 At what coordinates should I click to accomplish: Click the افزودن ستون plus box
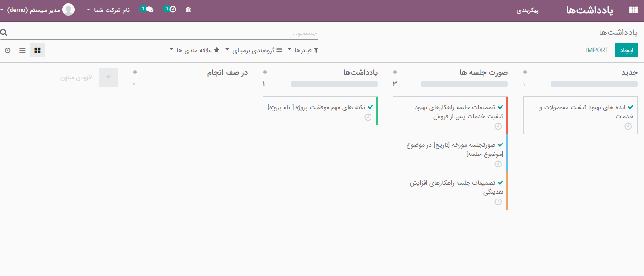(109, 77)
